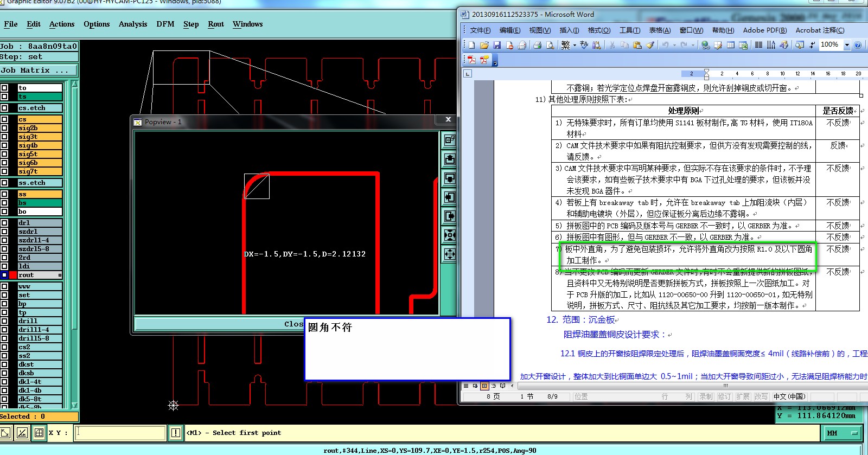
Task: Click the second Adobe PDF icon with note
Action: click(x=484, y=60)
